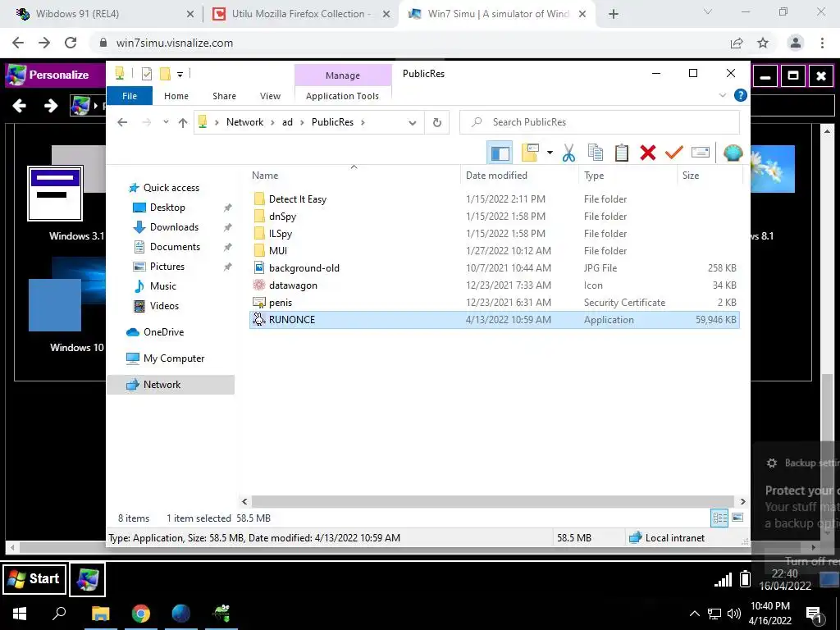The image size is (840, 630).
Task: Open the Application Tools tab
Action: [342, 96]
